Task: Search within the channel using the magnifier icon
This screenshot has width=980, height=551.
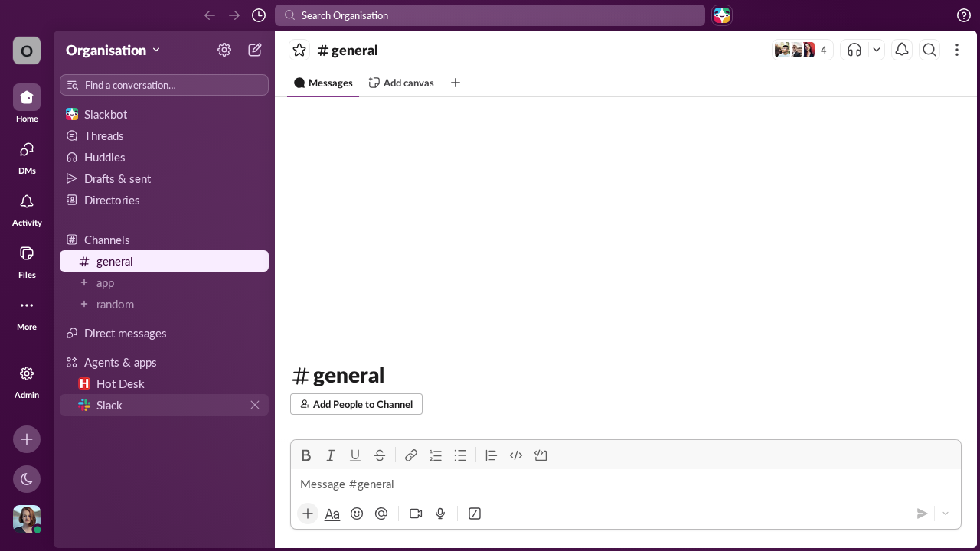Action: pos(929,50)
